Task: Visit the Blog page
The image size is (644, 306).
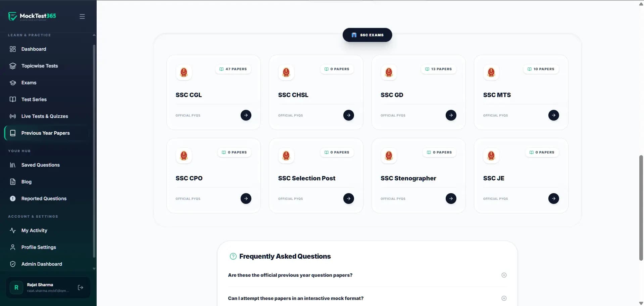Action: click(x=46, y=182)
